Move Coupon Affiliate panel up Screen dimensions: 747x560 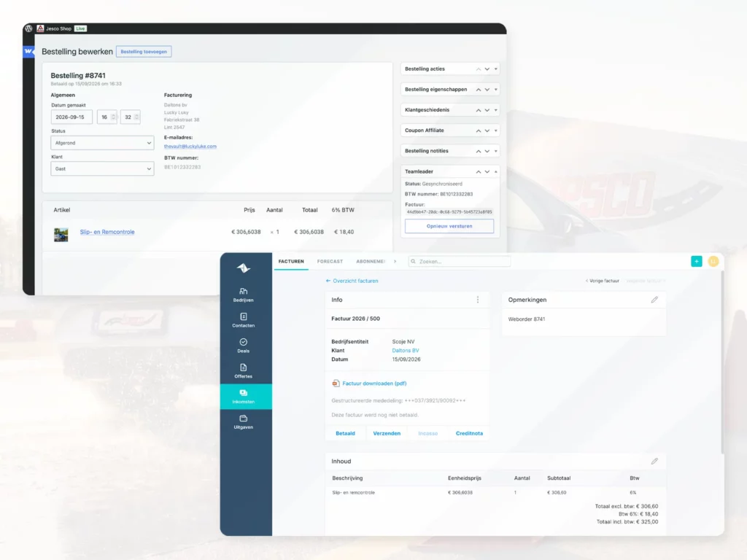click(x=479, y=131)
